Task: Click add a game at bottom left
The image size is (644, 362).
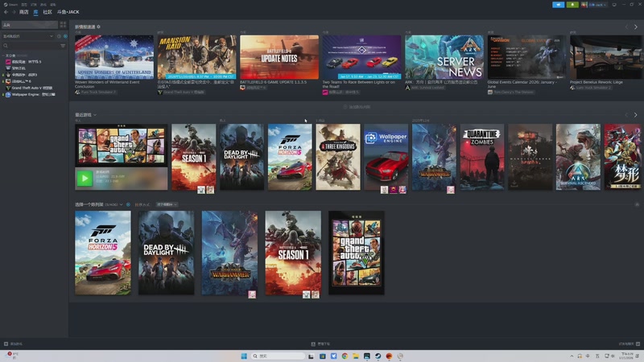Action: [13, 344]
